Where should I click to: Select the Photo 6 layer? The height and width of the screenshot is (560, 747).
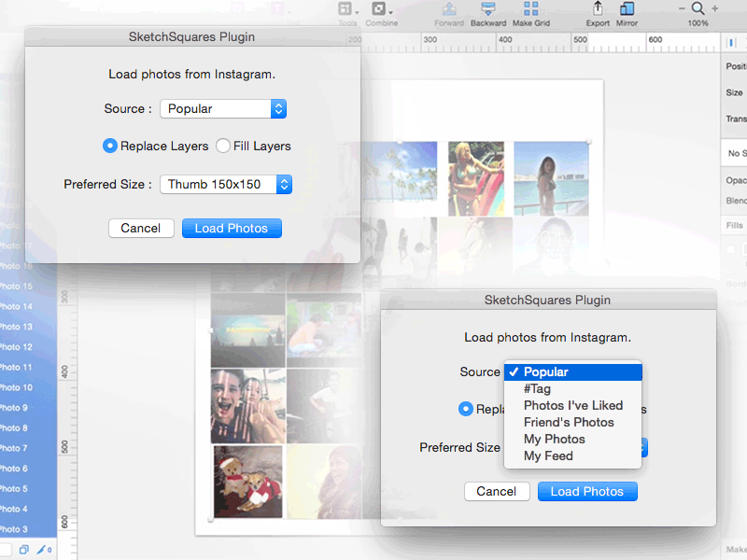(29, 469)
